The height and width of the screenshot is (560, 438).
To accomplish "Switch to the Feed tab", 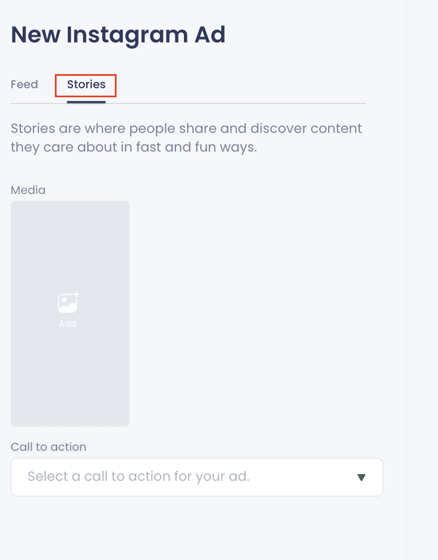I will coord(24,84).
